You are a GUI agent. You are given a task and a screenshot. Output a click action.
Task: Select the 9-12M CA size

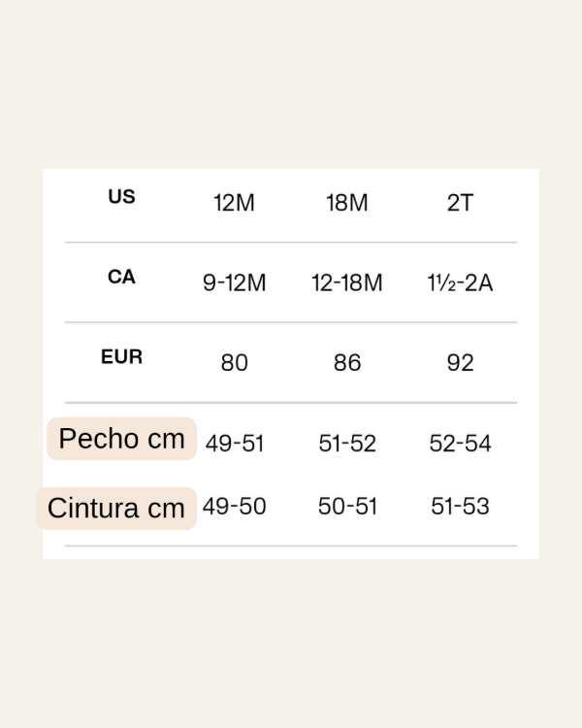pos(234,283)
